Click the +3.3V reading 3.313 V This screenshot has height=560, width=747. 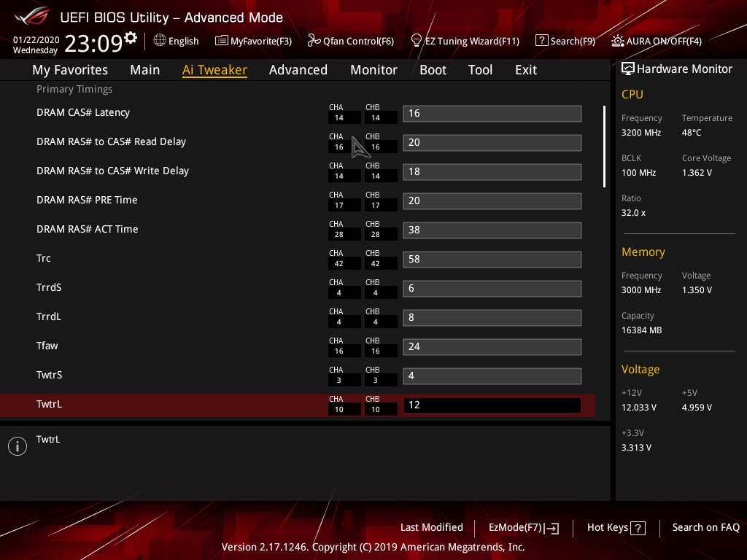click(636, 448)
